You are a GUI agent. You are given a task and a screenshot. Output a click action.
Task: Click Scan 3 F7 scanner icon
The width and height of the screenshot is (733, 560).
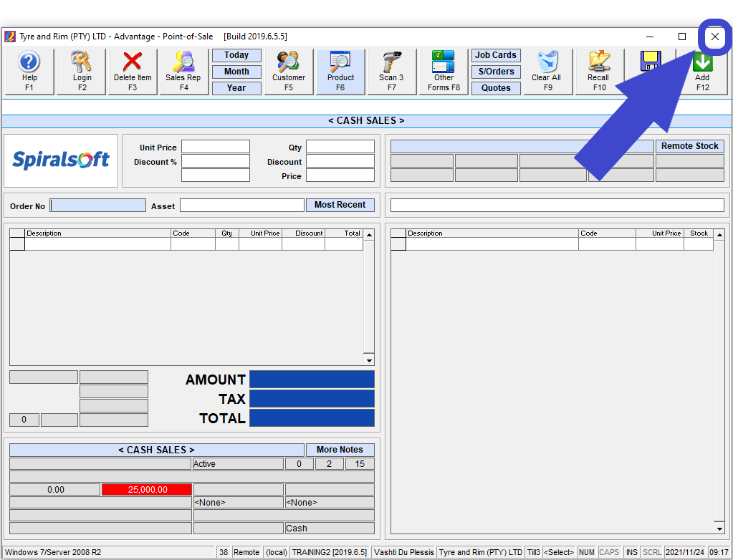392,72
